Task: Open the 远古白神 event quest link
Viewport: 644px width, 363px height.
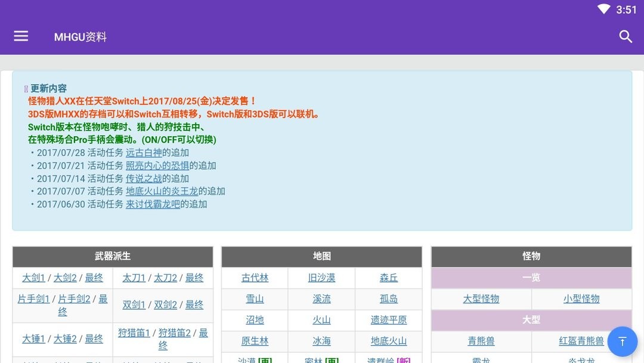Action: 144,153
